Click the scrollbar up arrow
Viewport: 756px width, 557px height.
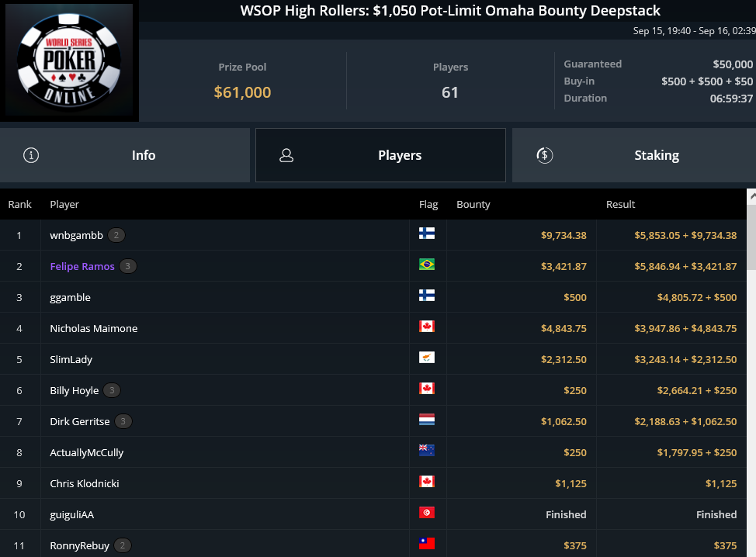tap(751, 196)
